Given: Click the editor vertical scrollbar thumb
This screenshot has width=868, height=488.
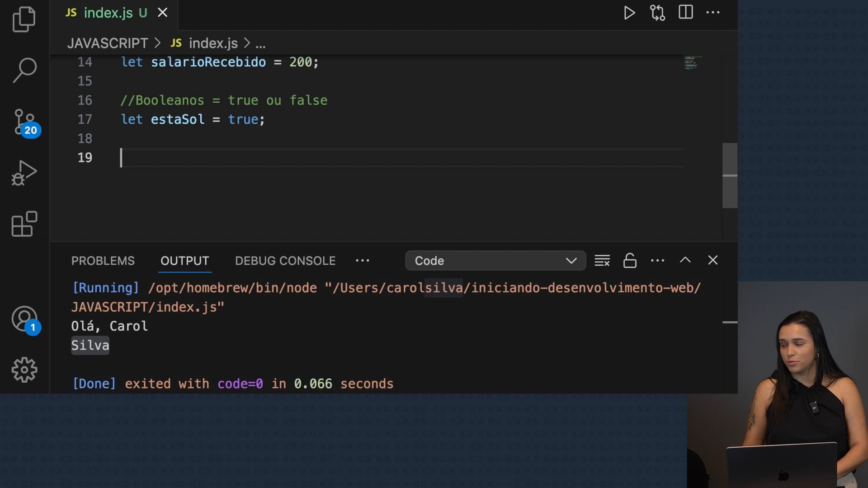Looking at the screenshot, I should 729,175.
